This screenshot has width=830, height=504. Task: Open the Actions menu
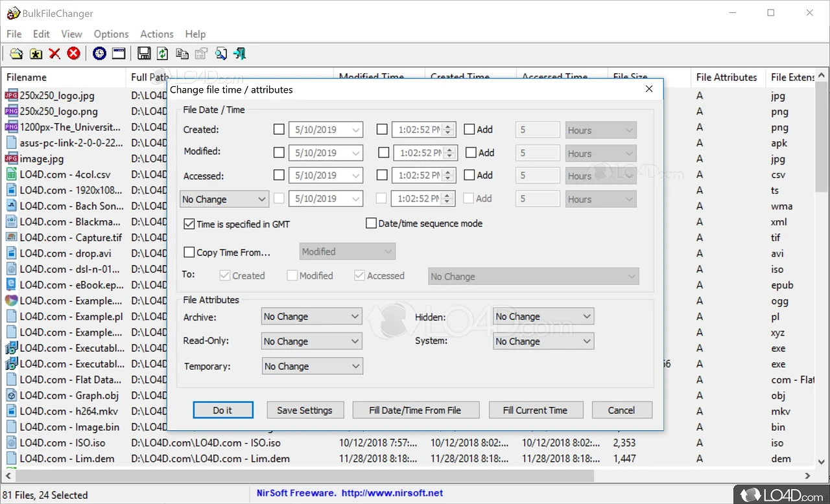click(157, 34)
